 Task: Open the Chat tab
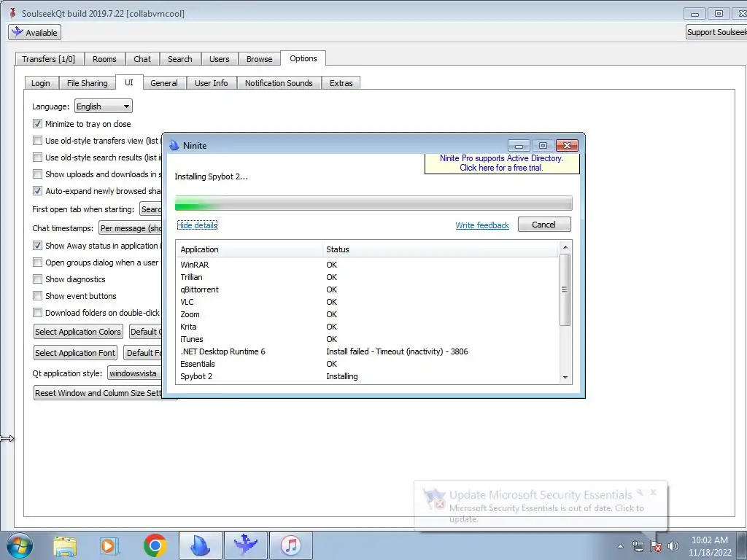coord(142,59)
